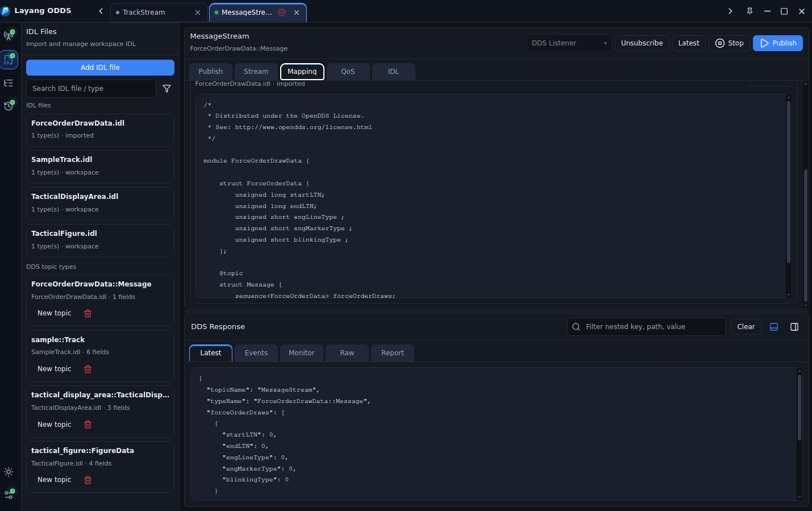Open the Stream sub-tab
This screenshot has width=812, height=511.
[x=256, y=72]
